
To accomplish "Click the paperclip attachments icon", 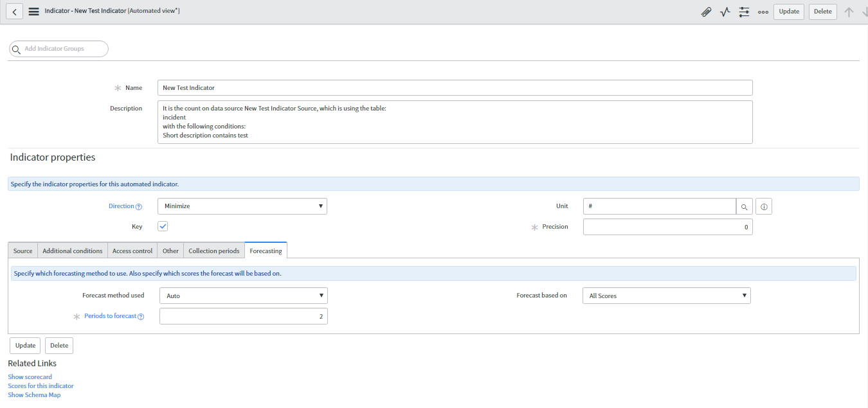I will tap(706, 12).
